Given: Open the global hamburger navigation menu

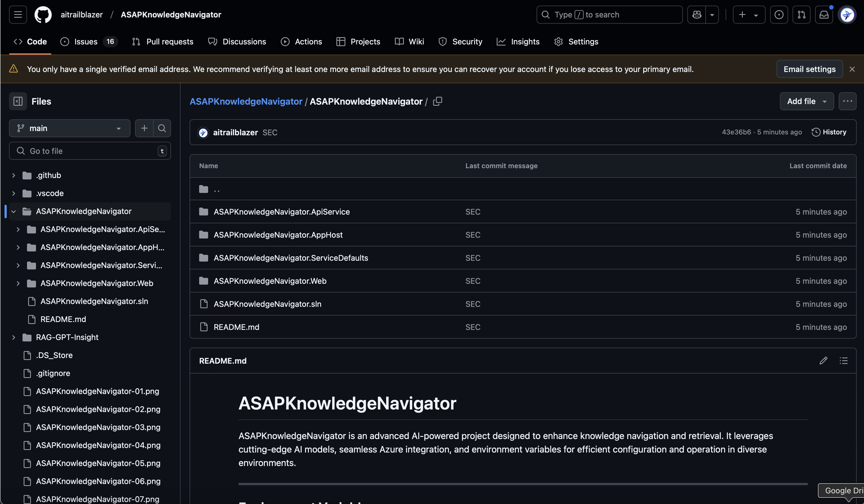Looking at the screenshot, I should pos(18,15).
